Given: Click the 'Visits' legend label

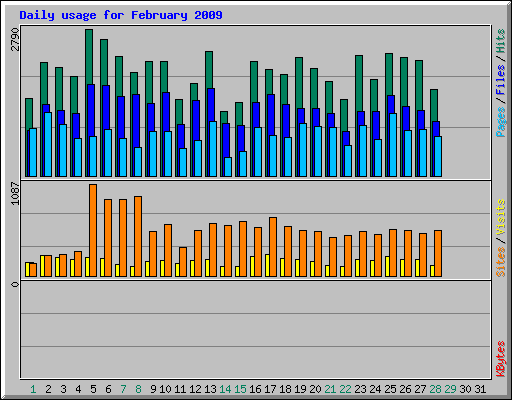Looking at the screenshot, I should [x=501, y=217].
